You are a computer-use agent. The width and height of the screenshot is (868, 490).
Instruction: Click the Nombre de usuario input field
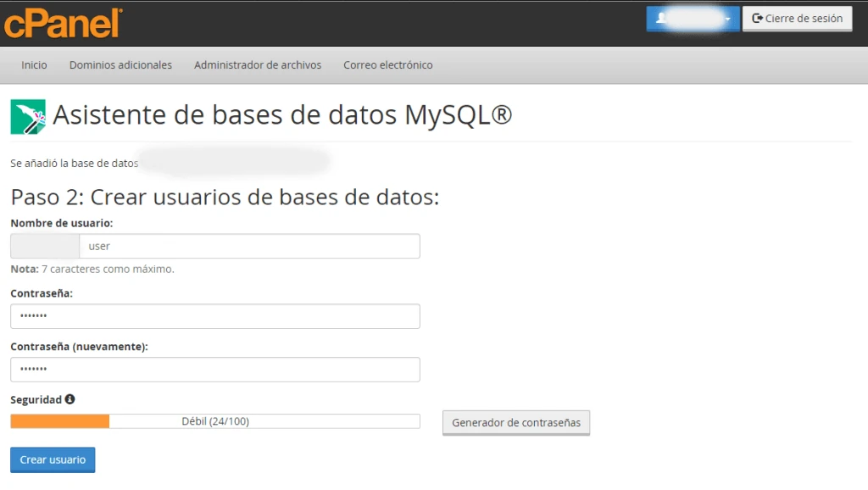(250, 246)
